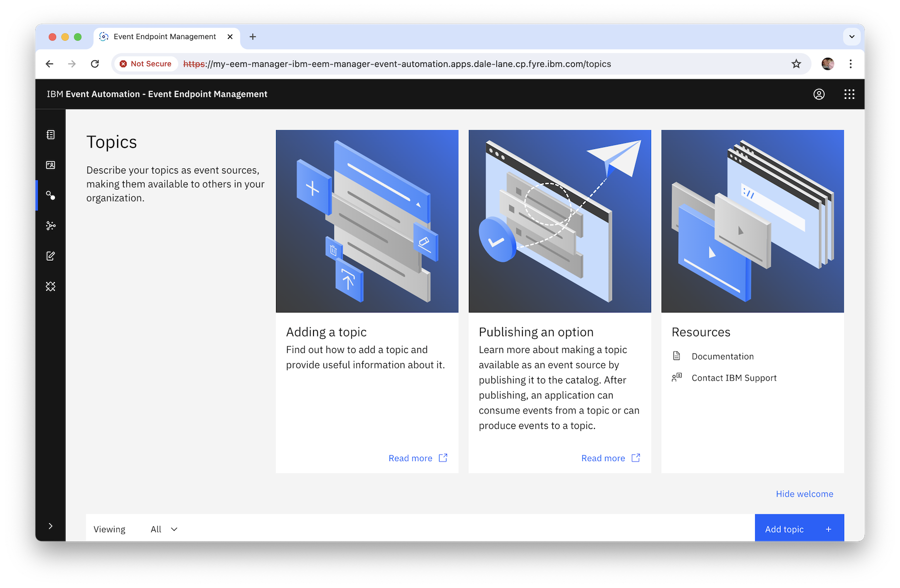Open the edit pencil icon in sidebar
Screen dimensions: 900x588
click(x=50, y=256)
